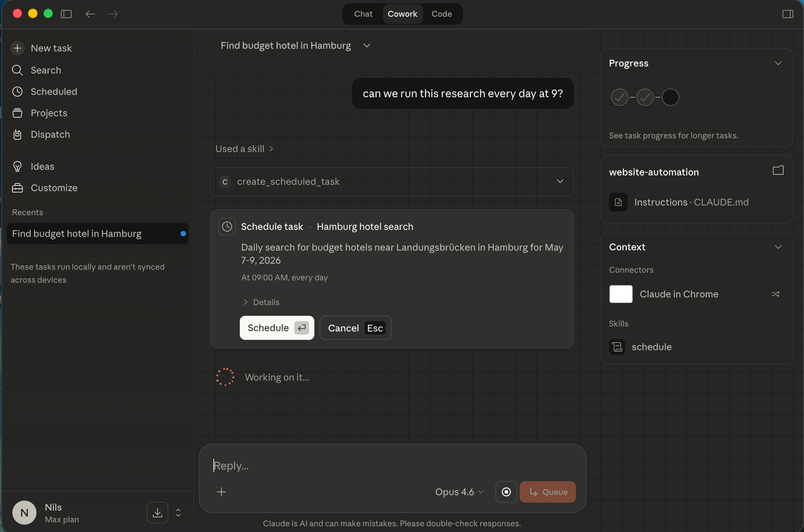
Task: Toggle the right side panel icon
Action: tap(788, 14)
